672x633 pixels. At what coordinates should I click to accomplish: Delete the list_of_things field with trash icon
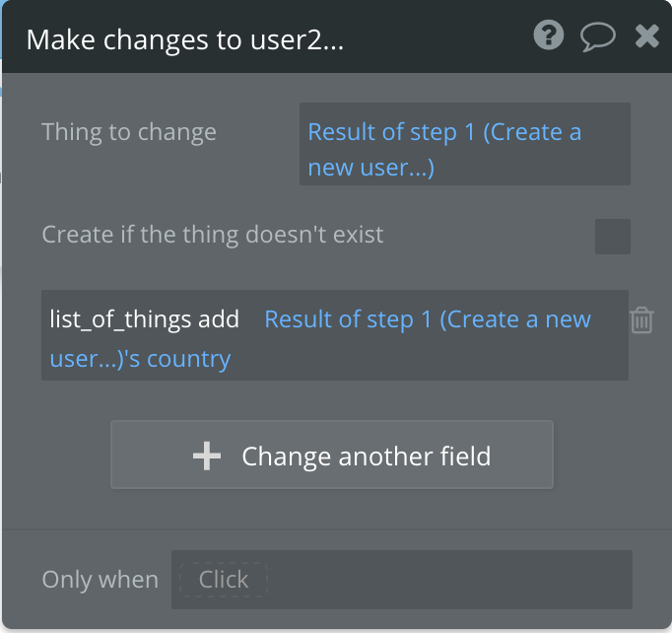pyautogui.click(x=641, y=320)
